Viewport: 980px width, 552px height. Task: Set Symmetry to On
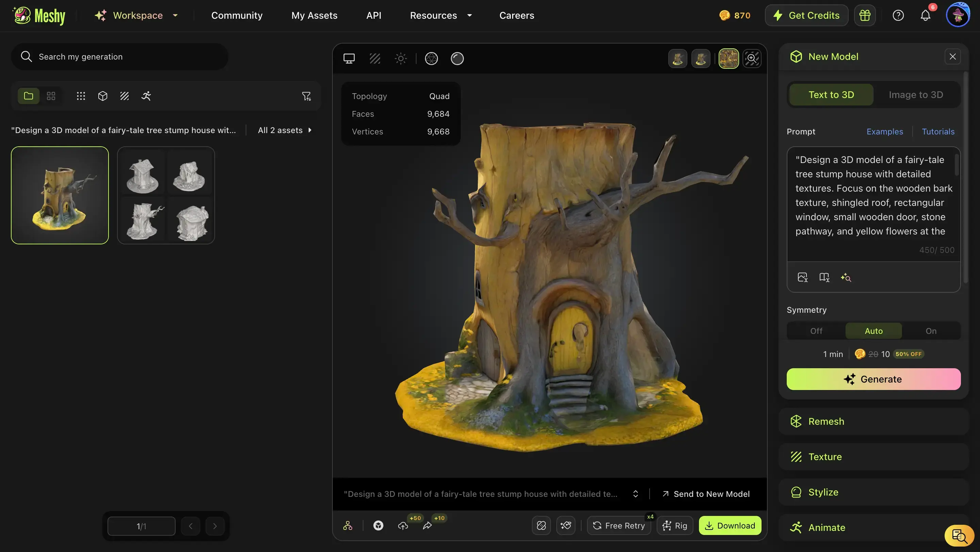(931, 331)
